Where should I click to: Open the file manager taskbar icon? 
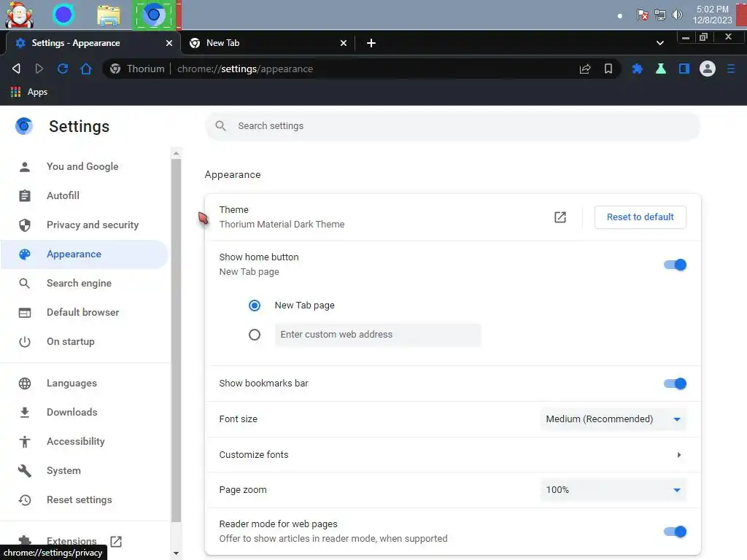tap(109, 15)
